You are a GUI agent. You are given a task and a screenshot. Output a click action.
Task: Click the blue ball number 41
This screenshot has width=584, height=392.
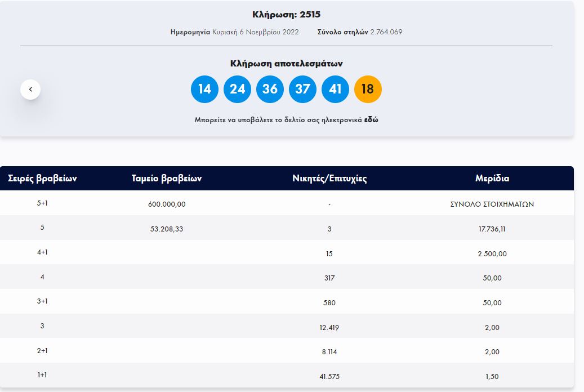335,90
